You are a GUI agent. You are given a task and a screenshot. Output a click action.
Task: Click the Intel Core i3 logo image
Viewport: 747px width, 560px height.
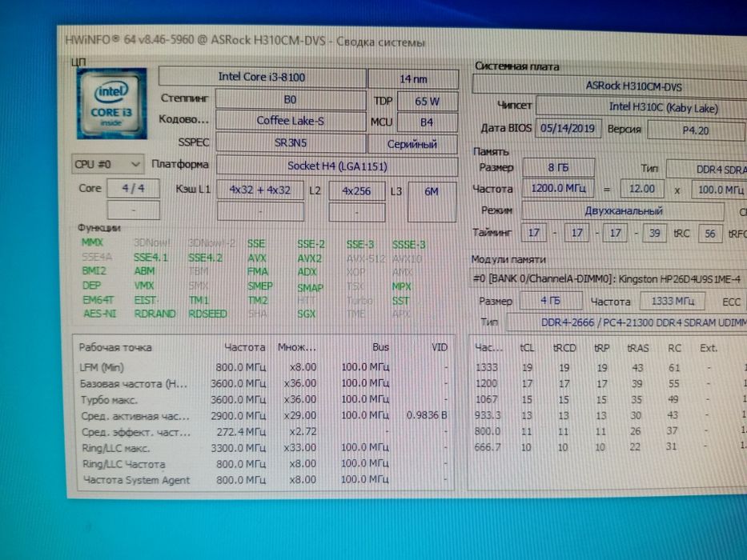[x=112, y=103]
